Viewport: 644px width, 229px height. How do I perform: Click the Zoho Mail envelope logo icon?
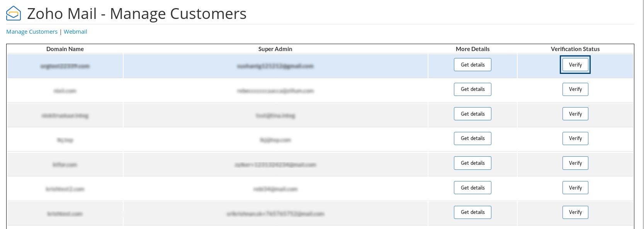(14, 14)
